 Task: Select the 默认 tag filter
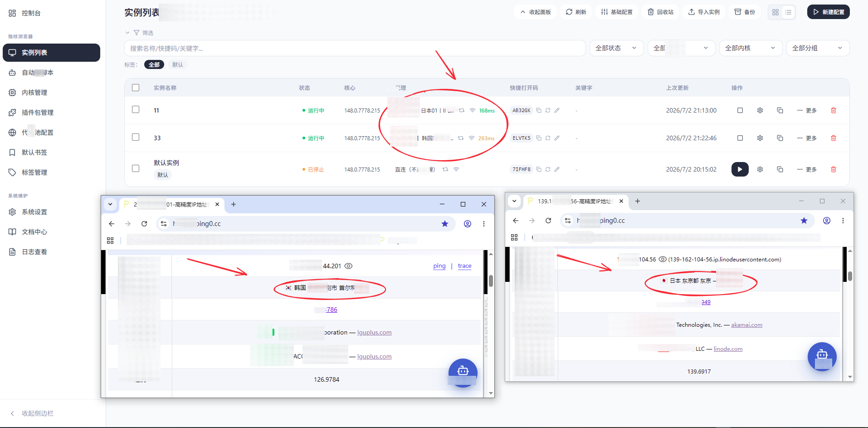[178, 64]
